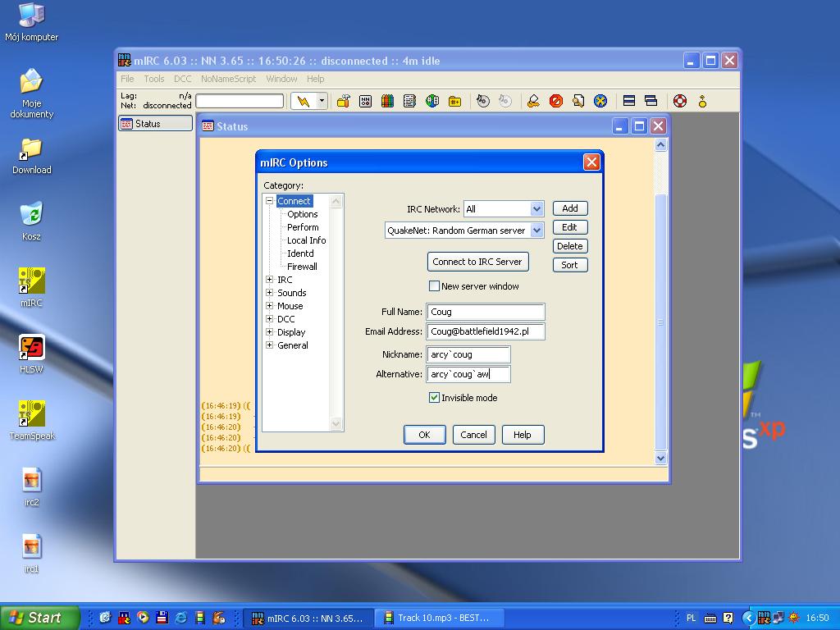Click the red no-entry sign toolbar icon
This screenshot has height=630, width=840.
[x=556, y=101]
